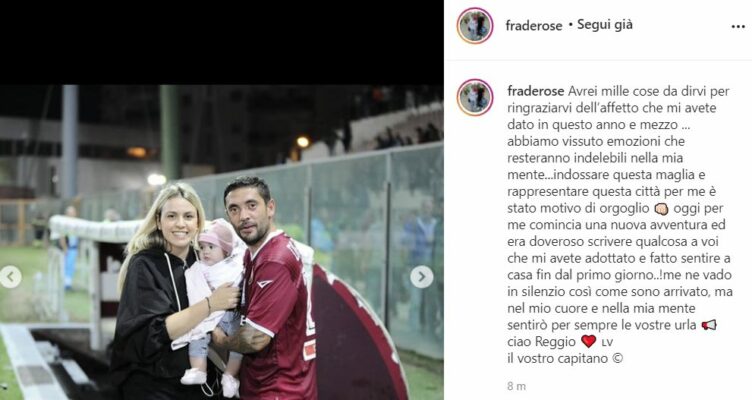Click the '8 m' post timestamp
This screenshot has height=400, width=752.
point(517,386)
